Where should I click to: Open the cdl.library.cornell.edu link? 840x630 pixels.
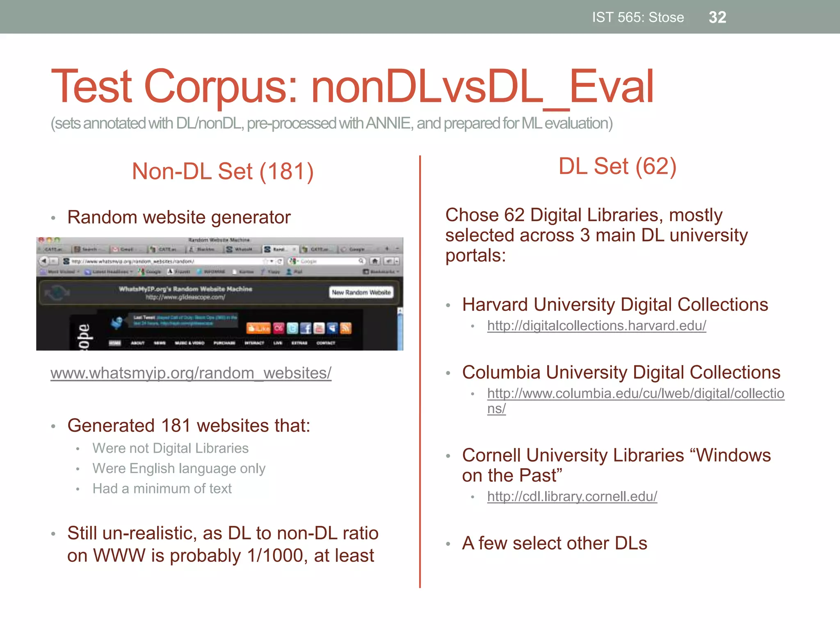[572, 497]
